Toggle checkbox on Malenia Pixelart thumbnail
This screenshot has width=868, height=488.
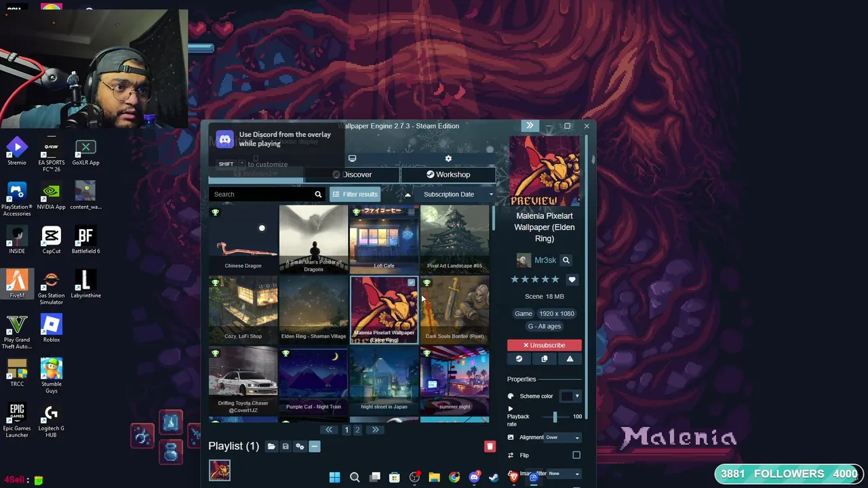pyautogui.click(x=411, y=283)
